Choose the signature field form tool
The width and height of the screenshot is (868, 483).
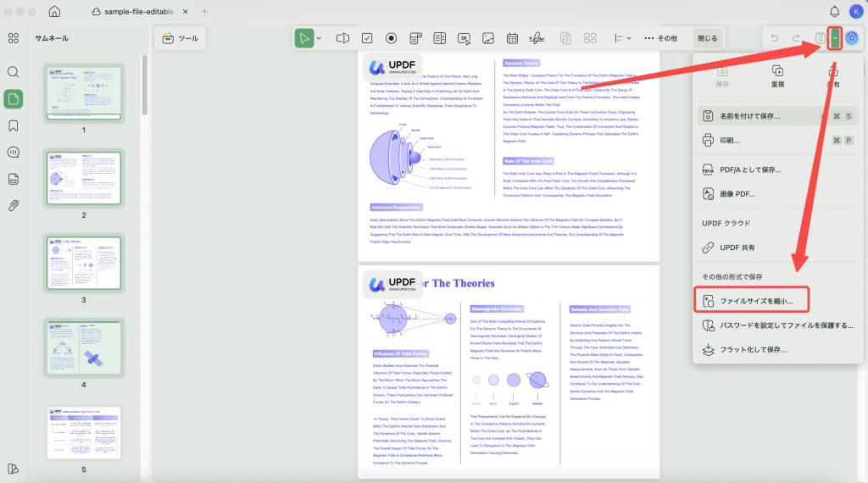click(537, 38)
